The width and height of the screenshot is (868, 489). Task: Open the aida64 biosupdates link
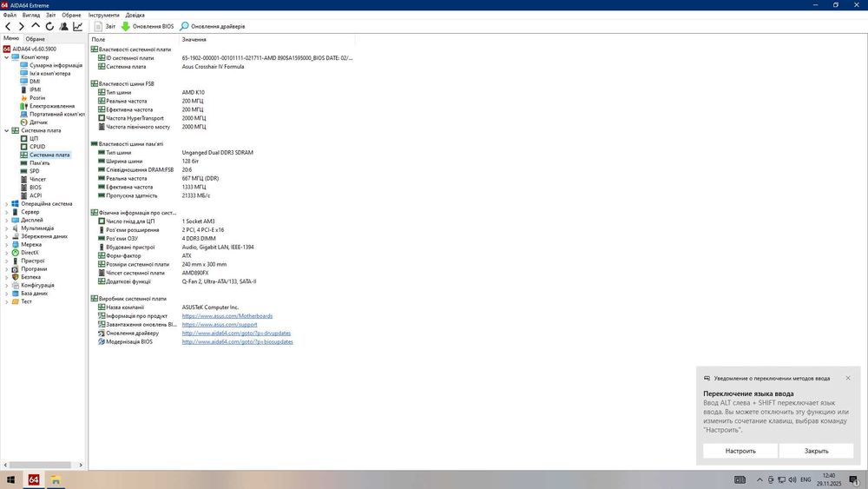pyautogui.click(x=238, y=341)
